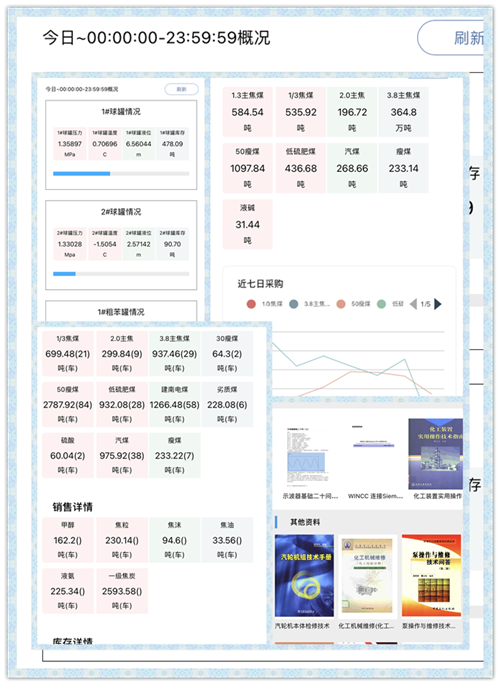Select the 1#球罐液位 6.56044 cell
This screenshot has width=500, height=685.
click(138, 144)
